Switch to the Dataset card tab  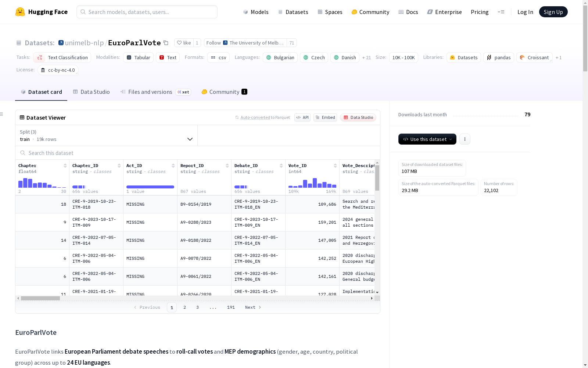click(41, 92)
